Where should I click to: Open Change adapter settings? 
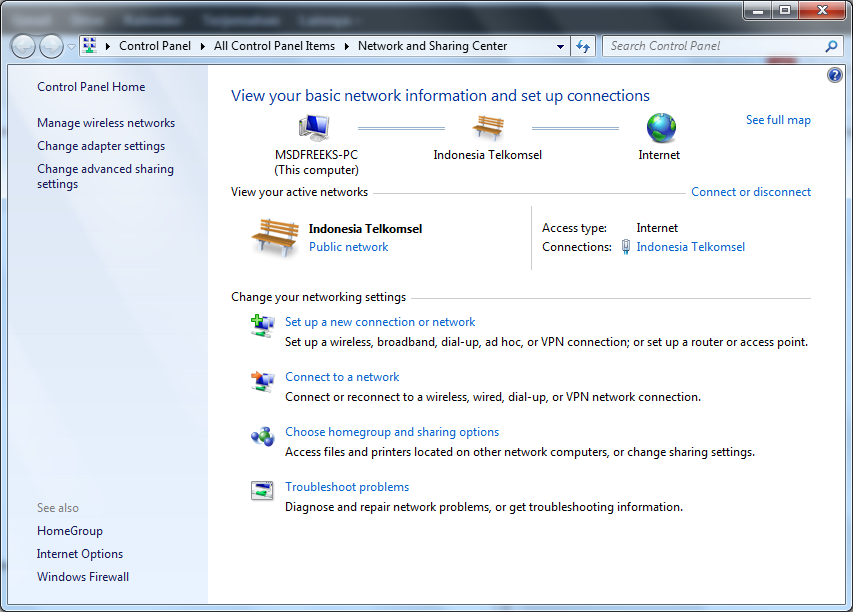pyautogui.click(x=101, y=146)
